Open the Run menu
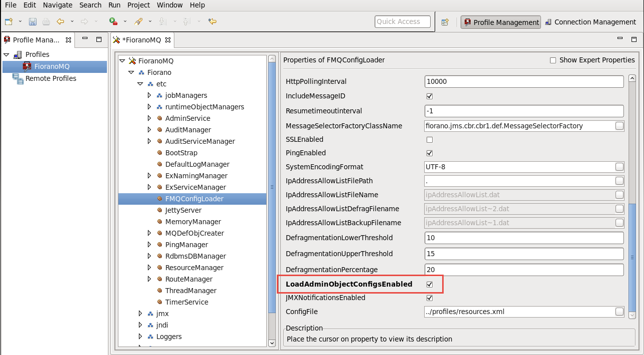 (114, 5)
